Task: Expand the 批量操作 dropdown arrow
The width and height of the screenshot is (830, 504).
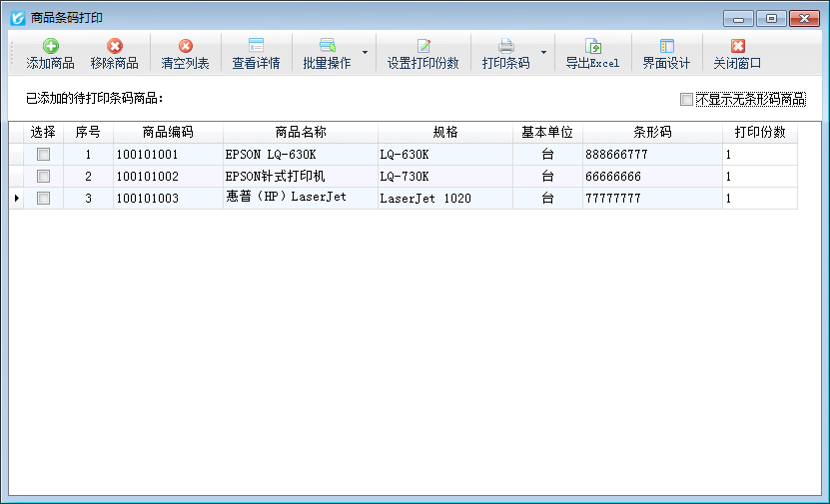Action: tap(365, 52)
